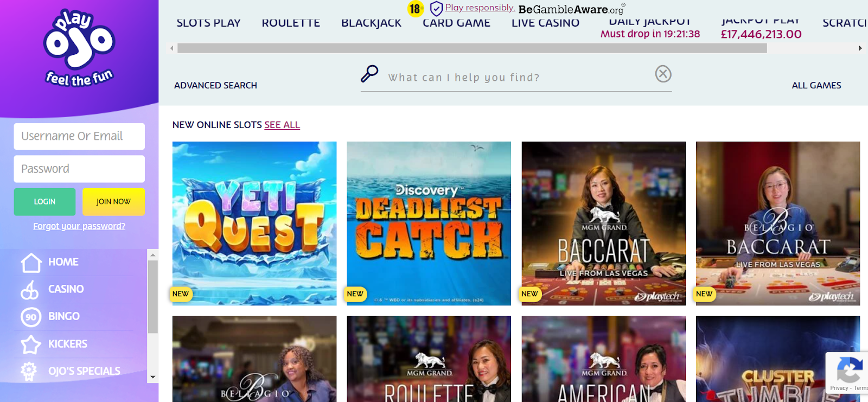Click All Games link
The width and height of the screenshot is (868, 402).
816,86
